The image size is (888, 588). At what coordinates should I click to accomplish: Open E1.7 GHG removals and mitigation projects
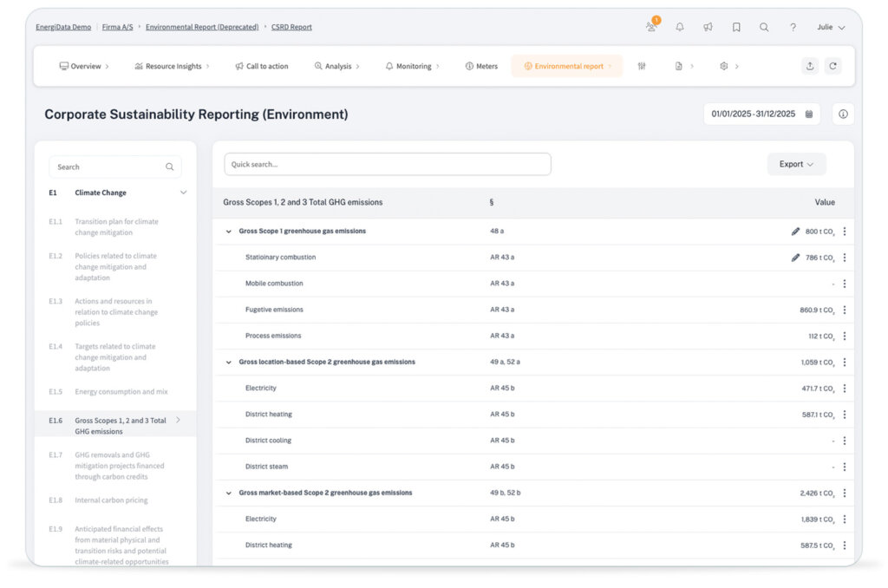point(116,466)
